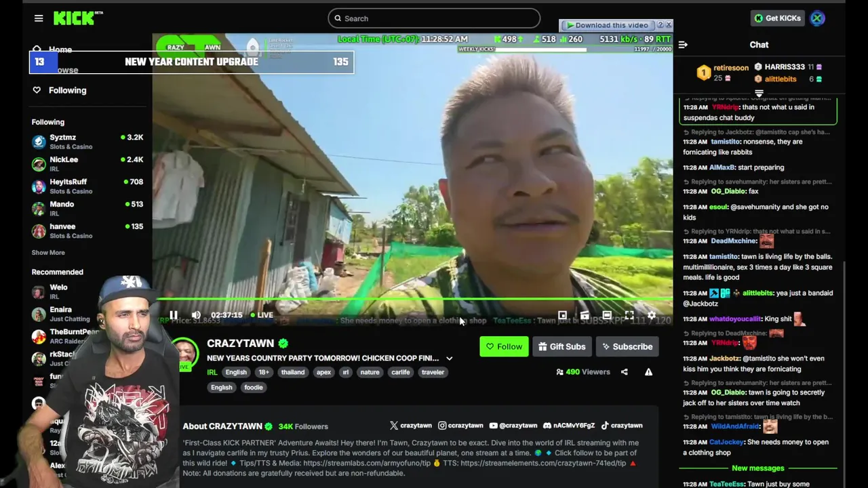Click the thailand tag

point(293,372)
